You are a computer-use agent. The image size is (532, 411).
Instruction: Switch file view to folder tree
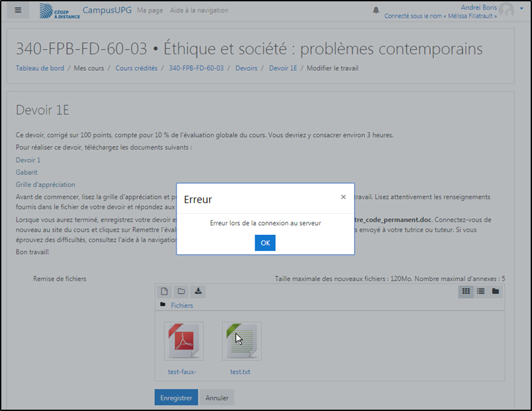point(496,291)
